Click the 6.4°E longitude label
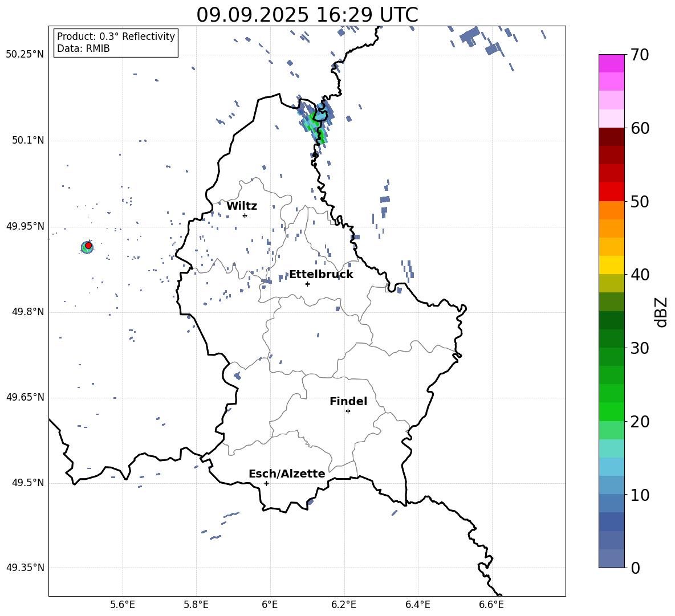Viewport: 675px width, 616px height. [x=417, y=605]
